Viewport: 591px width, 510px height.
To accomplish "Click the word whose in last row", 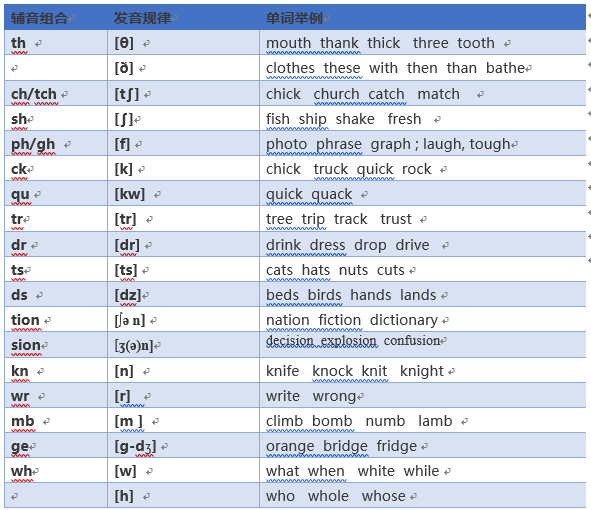I will click(x=383, y=496).
